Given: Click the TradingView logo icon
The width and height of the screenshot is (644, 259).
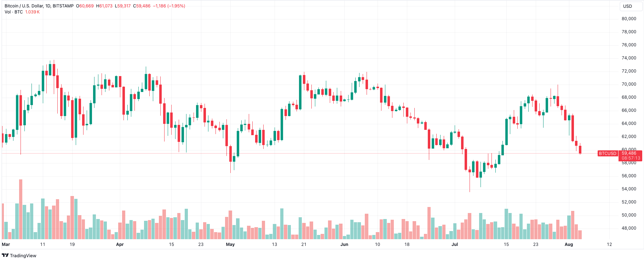Looking at the screenshot, I should coord(5,255).
